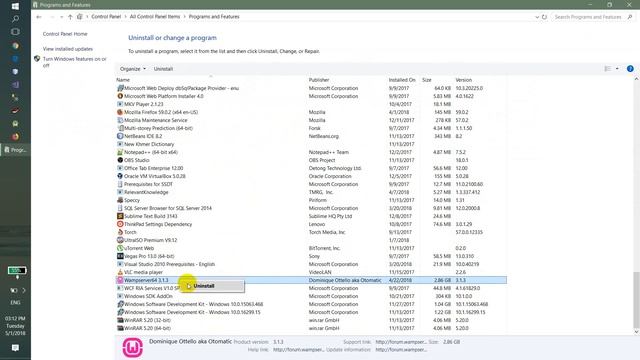
Task: Select Windows Software Development Kit 10.0.16299.15
Action: point(311,312)
